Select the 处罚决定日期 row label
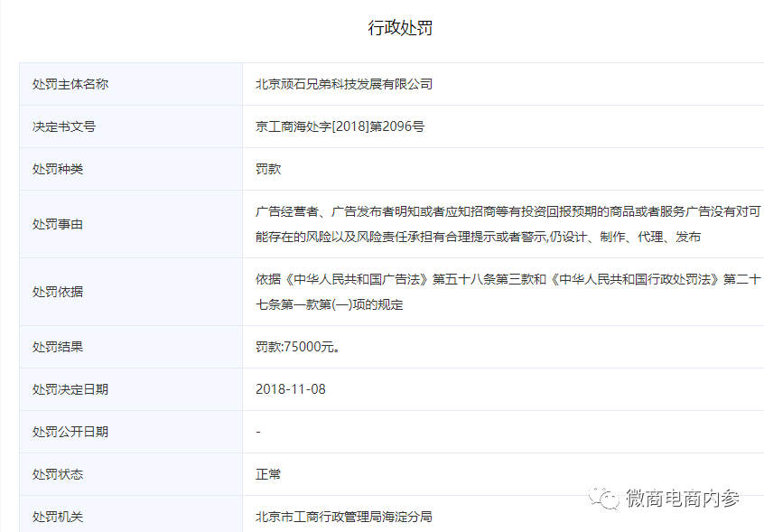The width and height of the screenshot is (764, 532). tap(62, 388)
